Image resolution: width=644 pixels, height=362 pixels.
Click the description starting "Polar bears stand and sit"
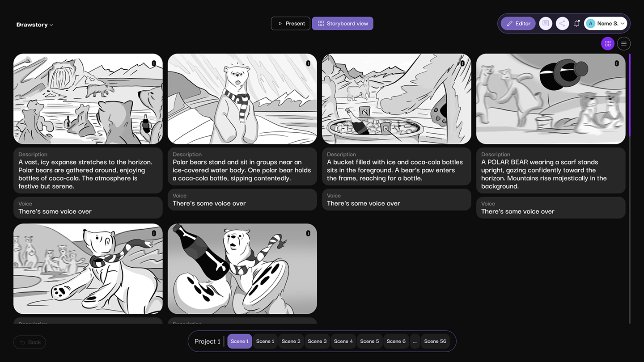click(242, 166)
